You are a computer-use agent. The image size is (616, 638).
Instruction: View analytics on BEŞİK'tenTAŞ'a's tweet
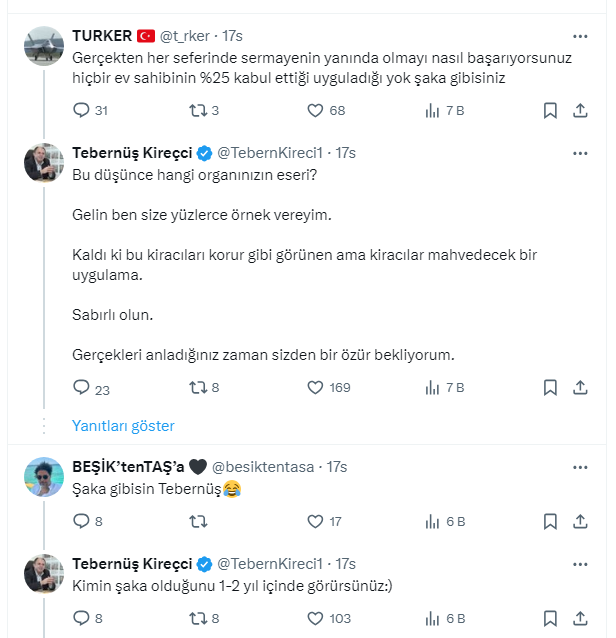(x=432, y=521)
